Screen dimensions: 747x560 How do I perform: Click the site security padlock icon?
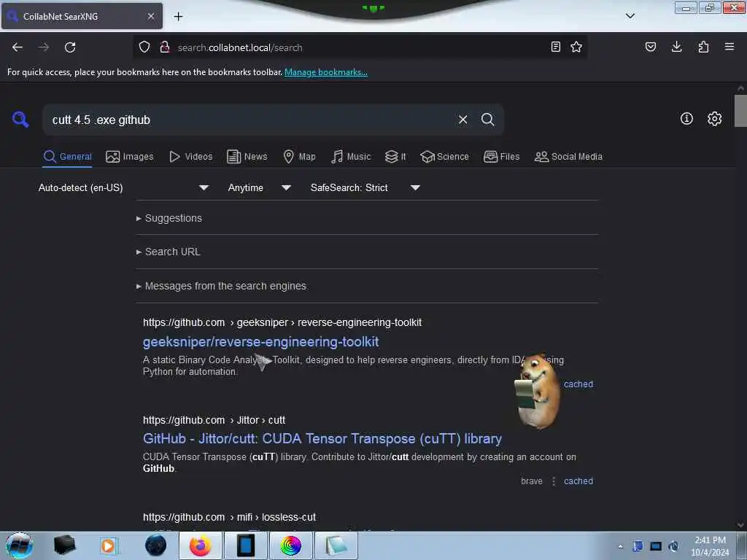pyautogui.click(x=165, y=47)
